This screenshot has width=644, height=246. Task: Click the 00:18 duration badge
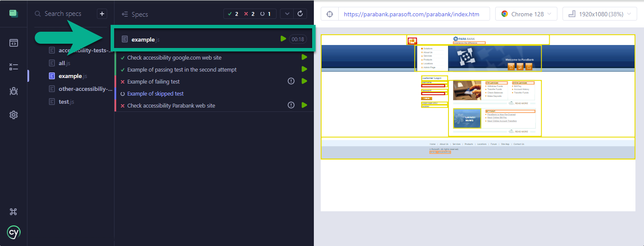pos(298,39)
